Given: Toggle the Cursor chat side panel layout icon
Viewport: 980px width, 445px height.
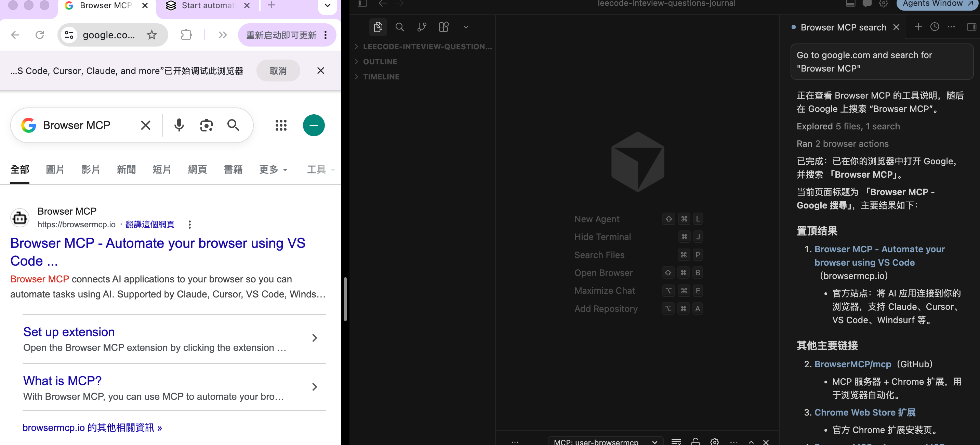Looking at the screenshot, I should tap(971, 27).
